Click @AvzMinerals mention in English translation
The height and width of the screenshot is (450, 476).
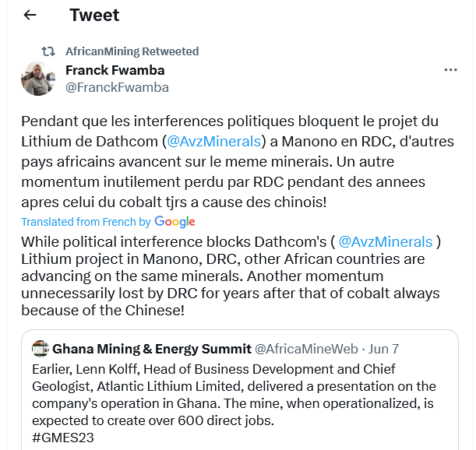click(386, 241)
